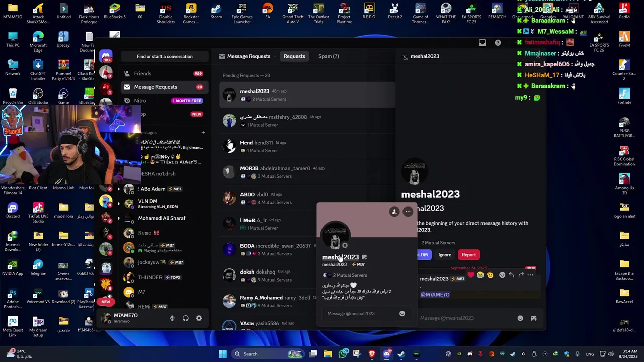Click @M7AME7O mention in message
The height and width of the screenshot is (362, 644).
click(435, 295)
